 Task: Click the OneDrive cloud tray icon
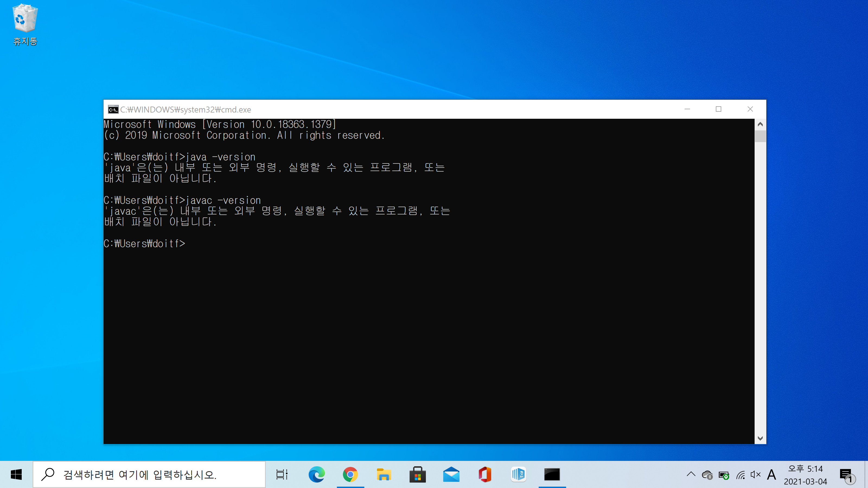click(x=707, y=475)
